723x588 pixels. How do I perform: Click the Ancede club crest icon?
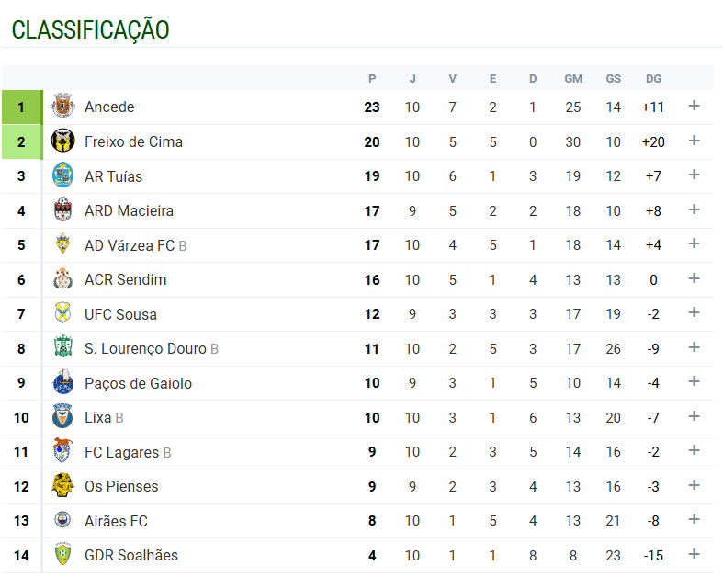(x=62, y=107)
